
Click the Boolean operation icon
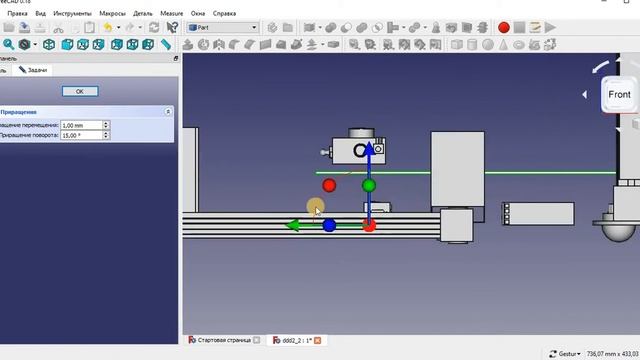click(331, 27)
